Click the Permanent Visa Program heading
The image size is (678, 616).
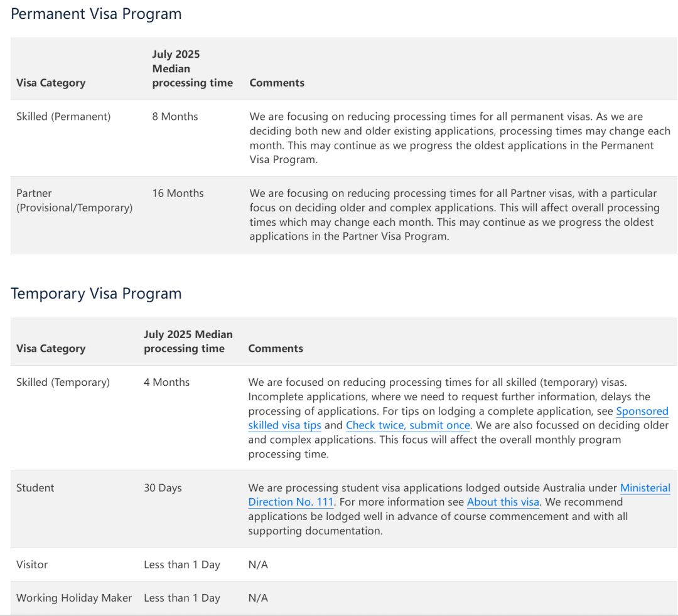coord(96,14)
